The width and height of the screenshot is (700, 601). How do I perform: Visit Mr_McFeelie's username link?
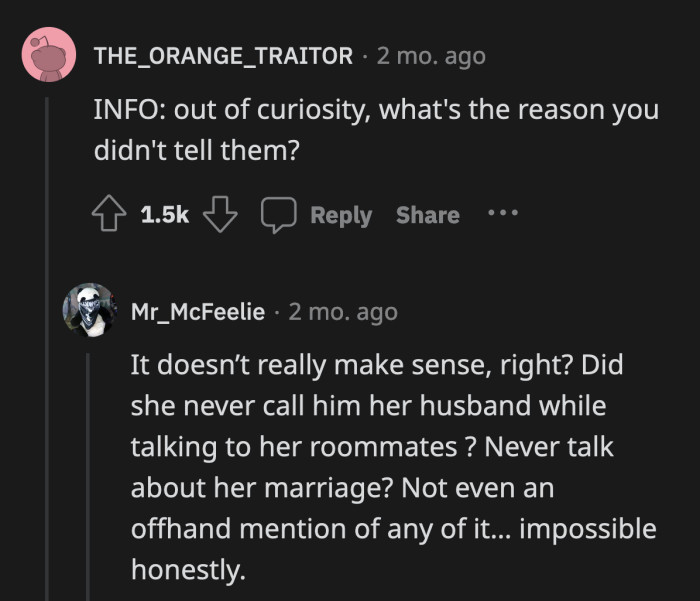click(198, 312)
